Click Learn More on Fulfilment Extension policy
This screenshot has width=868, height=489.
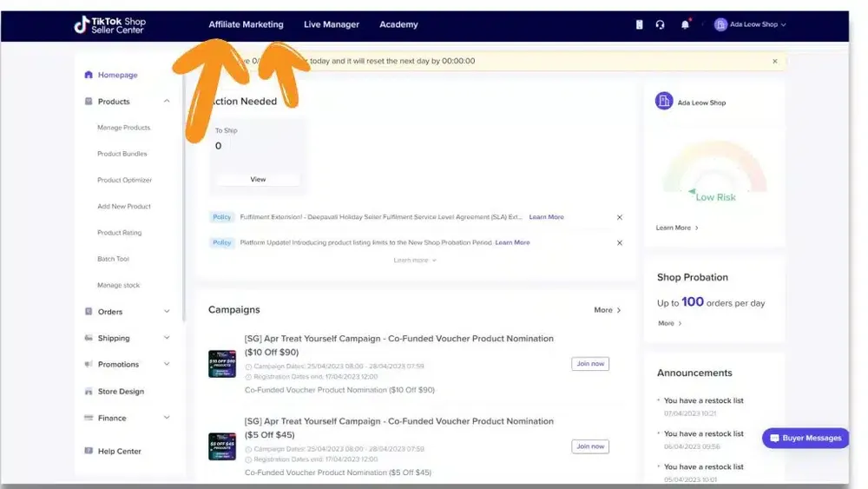546,217
